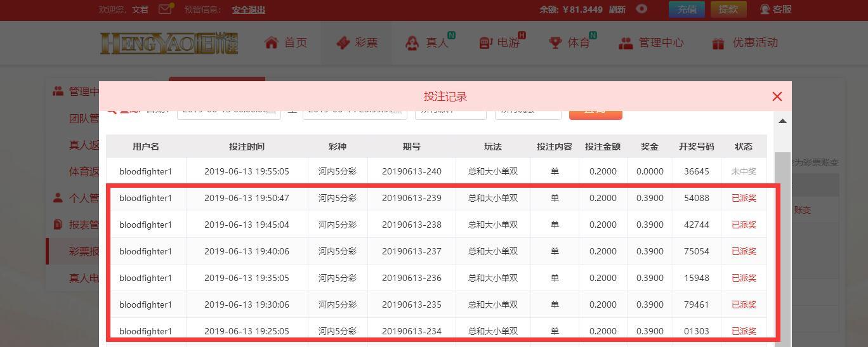Screen dimensions: 868x347
Task: Select bet time 2019-06-13 19:55:05
Action: [x=247, y=171]
